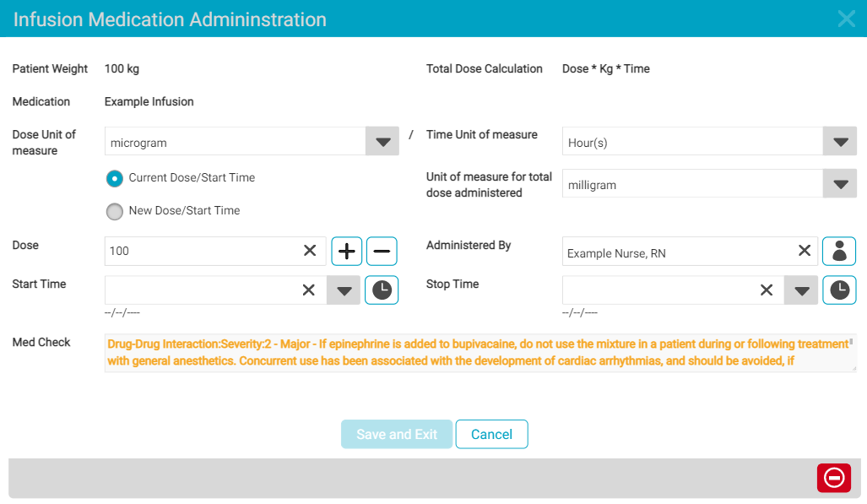This screenshot has height=504, width=867.
Task: Click the plus icon to increase dose
Action: point(347,251)
